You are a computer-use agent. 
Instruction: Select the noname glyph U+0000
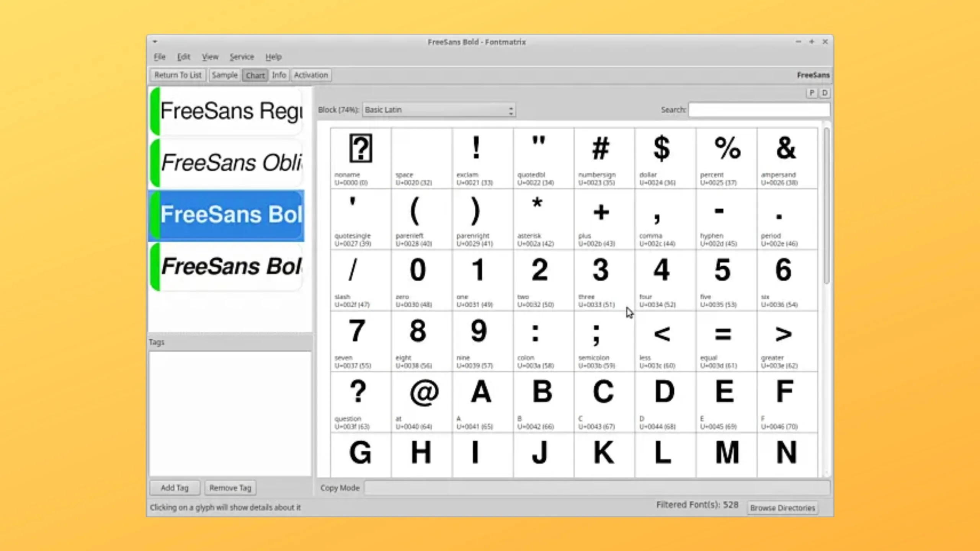pyautogui.click(x=361, y=158)
